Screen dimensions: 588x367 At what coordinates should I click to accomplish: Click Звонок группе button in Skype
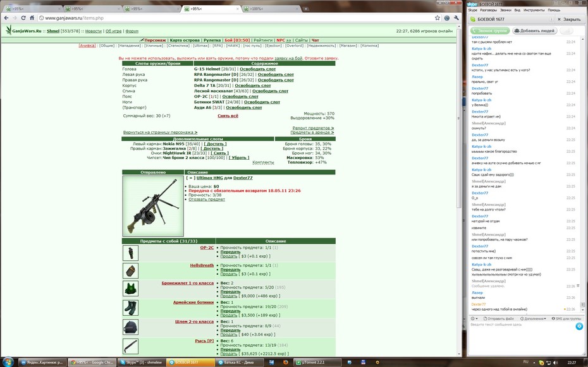point(490,31)
